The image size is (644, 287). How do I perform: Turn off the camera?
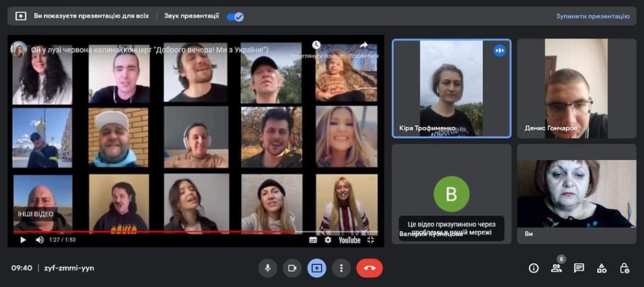tap(292, 268)
